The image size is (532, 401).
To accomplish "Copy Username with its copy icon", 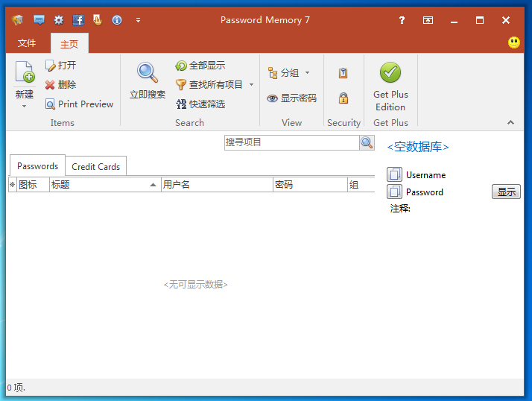I will click(394, 174).
